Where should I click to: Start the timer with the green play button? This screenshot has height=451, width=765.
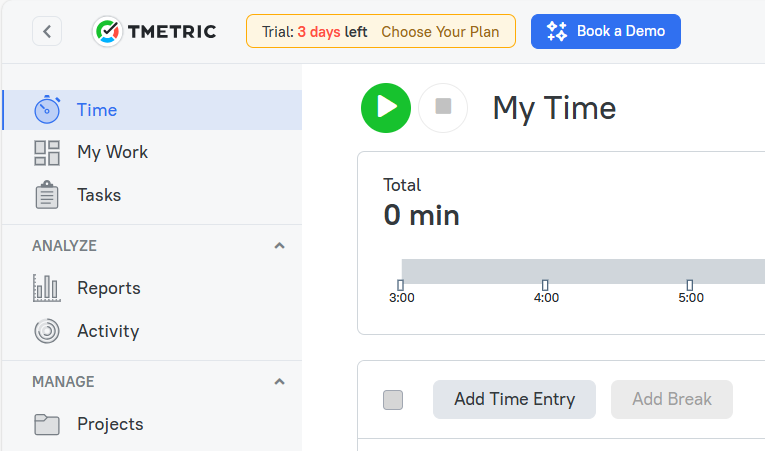click(385, 108)
